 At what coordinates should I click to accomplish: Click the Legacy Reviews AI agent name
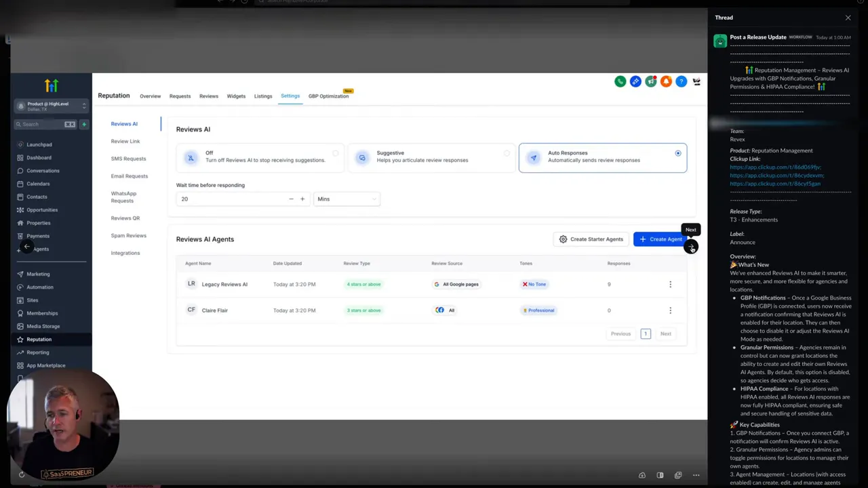point(224,284)
